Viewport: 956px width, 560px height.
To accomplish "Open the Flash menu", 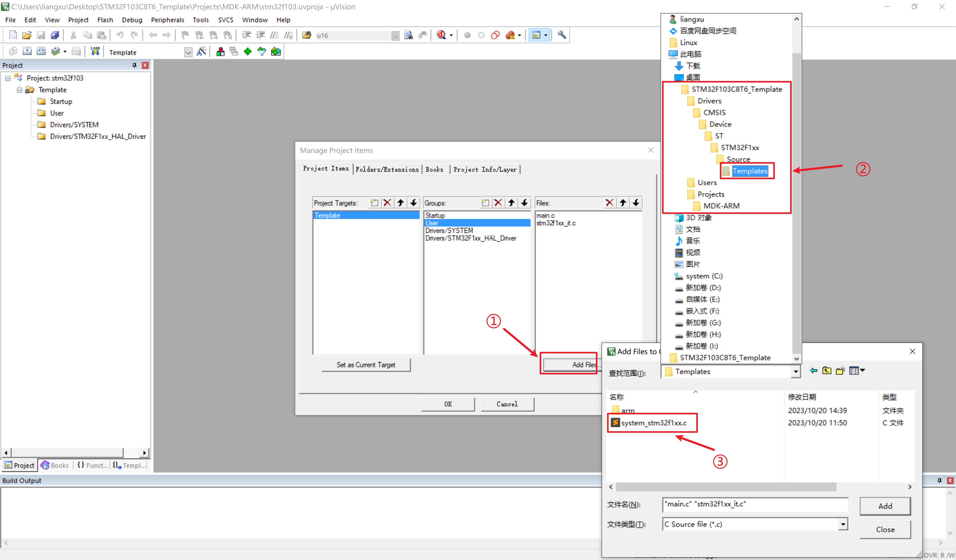I will click(105, 20).
